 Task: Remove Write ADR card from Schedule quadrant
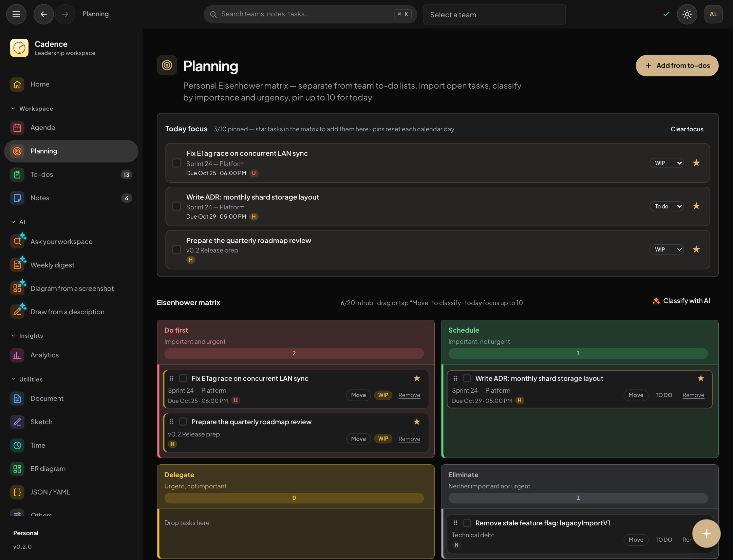[693, 395]
